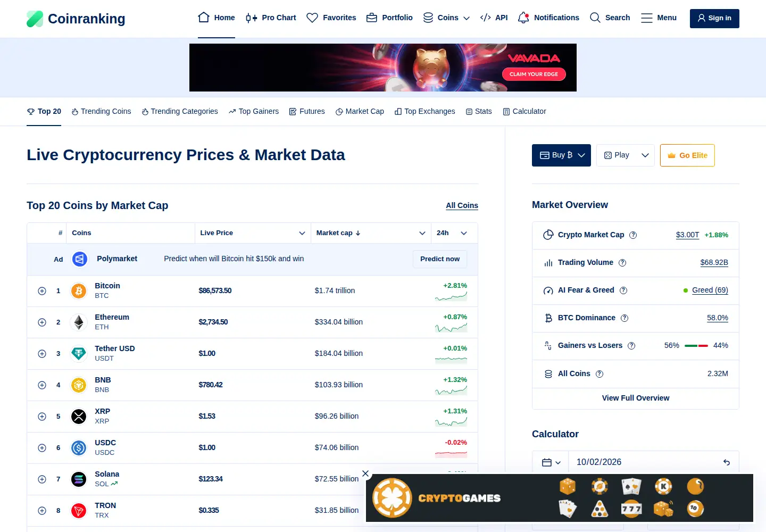Open help icon next to Trading Volume
766x532 pixels.
tap(622, 263)
